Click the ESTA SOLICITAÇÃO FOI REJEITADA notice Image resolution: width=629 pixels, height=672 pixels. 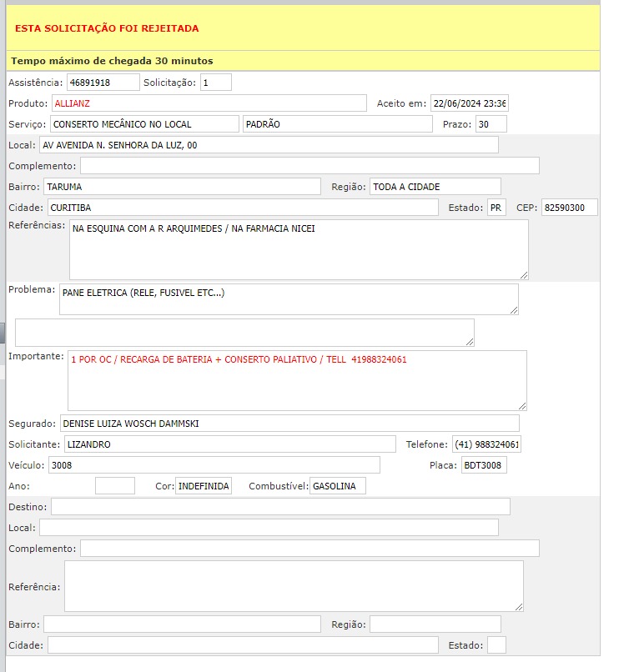tap(107, 28)
